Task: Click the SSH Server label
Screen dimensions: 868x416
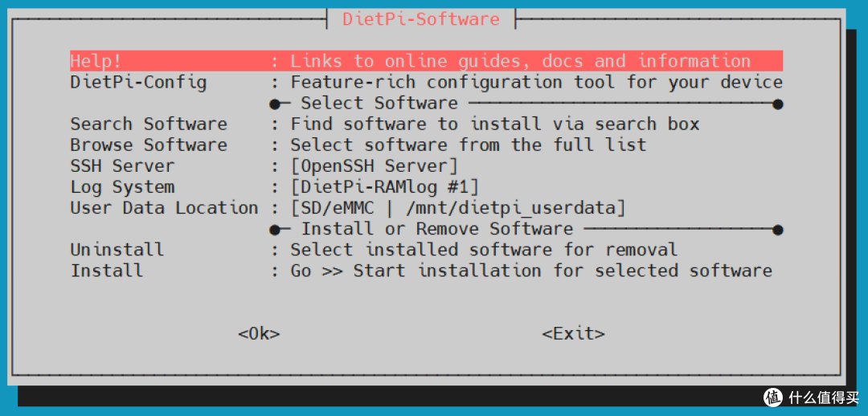Action: (x=122, y=165)
